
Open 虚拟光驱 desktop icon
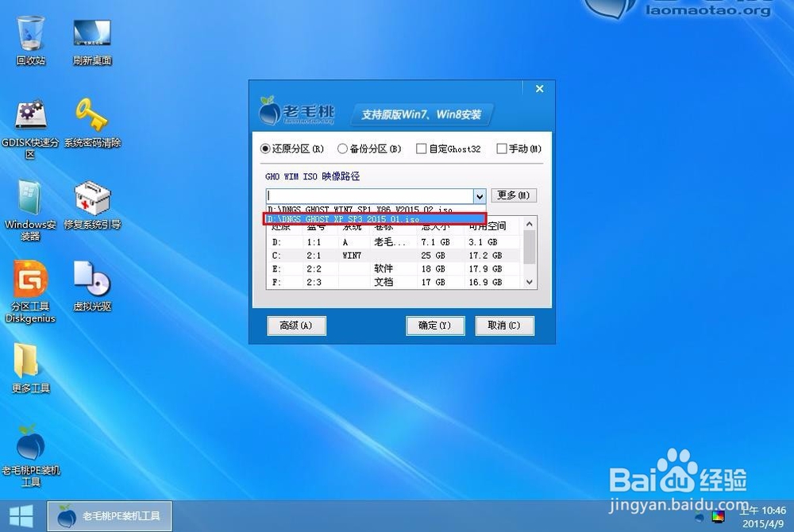point(92,286)
